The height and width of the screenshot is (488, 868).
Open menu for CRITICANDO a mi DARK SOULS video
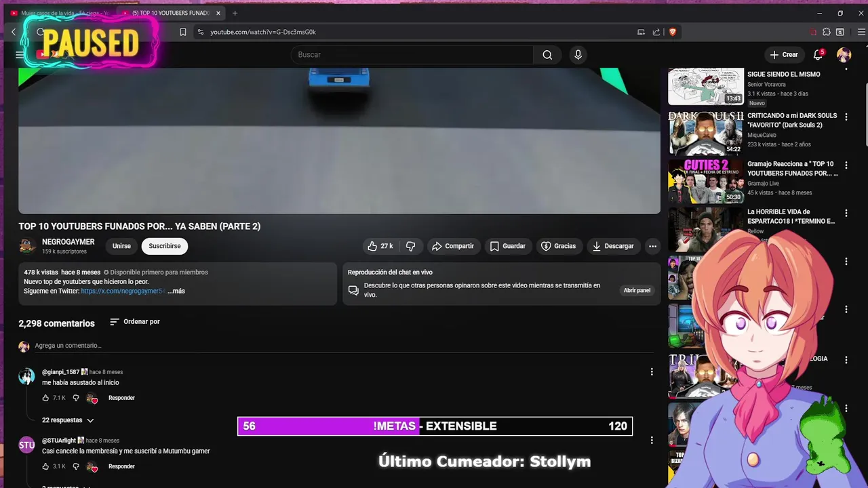point(846,117)
